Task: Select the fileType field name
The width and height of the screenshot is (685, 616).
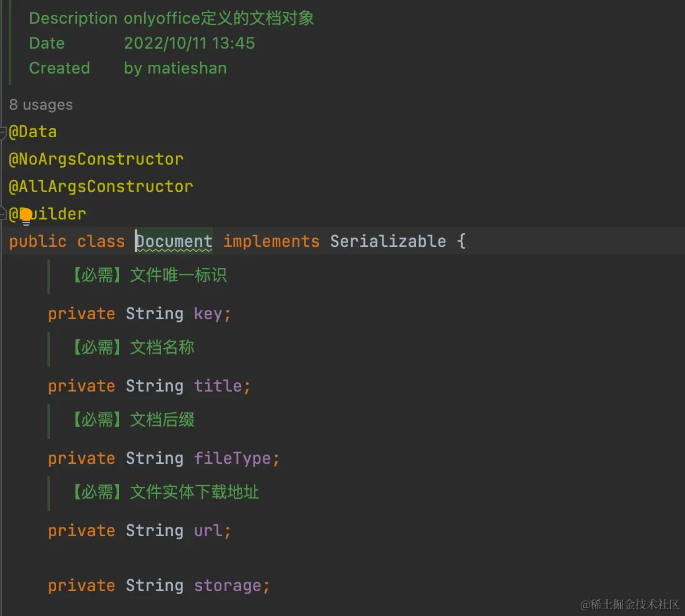Action: coord(233,458)
